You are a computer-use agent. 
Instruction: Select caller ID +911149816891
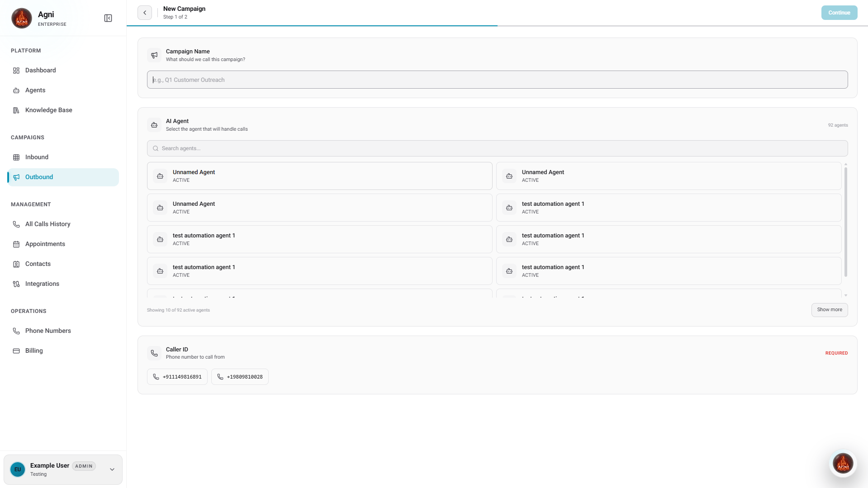click(177, 377)
